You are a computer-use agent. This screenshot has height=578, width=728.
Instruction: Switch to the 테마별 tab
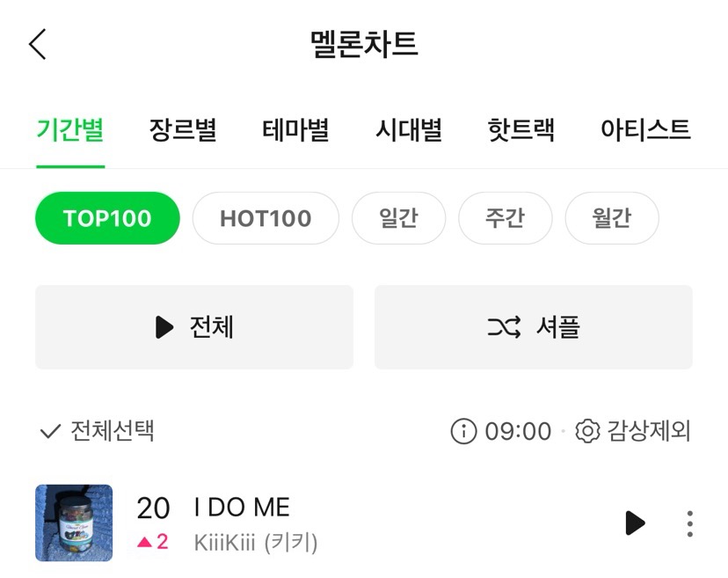tap(295, 130)
